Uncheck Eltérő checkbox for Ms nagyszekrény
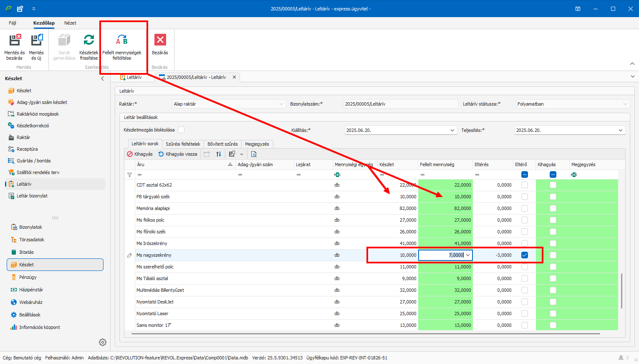 (525, 255)
